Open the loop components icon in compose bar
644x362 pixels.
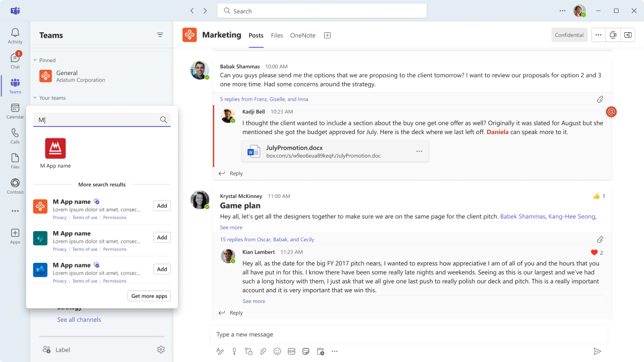coord(248,351)
